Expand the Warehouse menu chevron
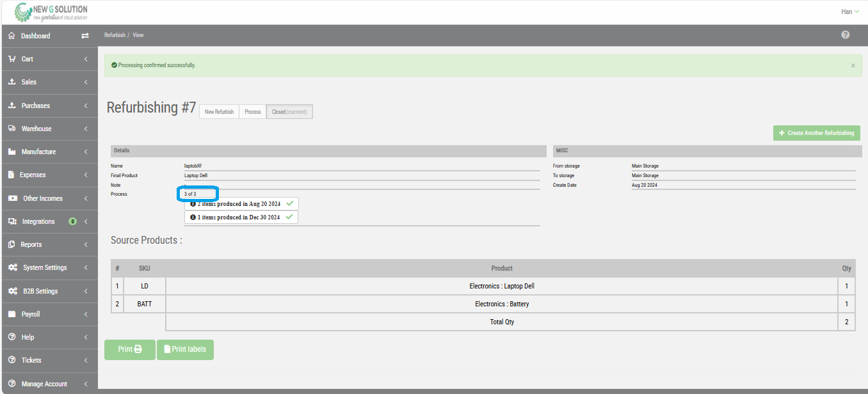This screenshot has width=868, height=394. [86, 129]
